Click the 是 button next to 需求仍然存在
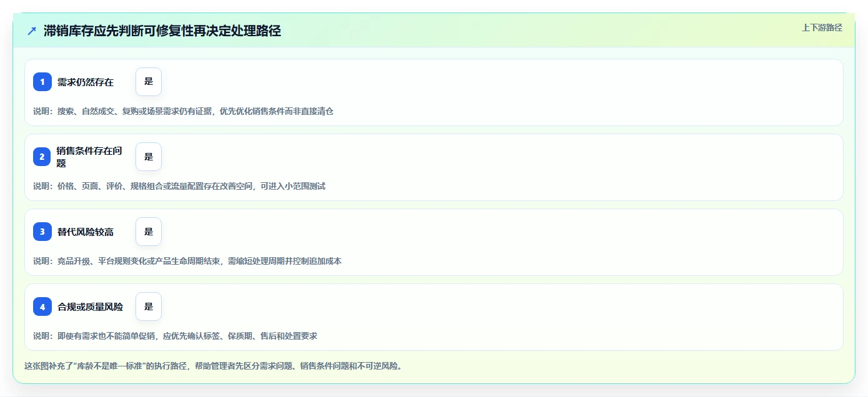This screenshot has width=868, height=397. pos(149,82)
